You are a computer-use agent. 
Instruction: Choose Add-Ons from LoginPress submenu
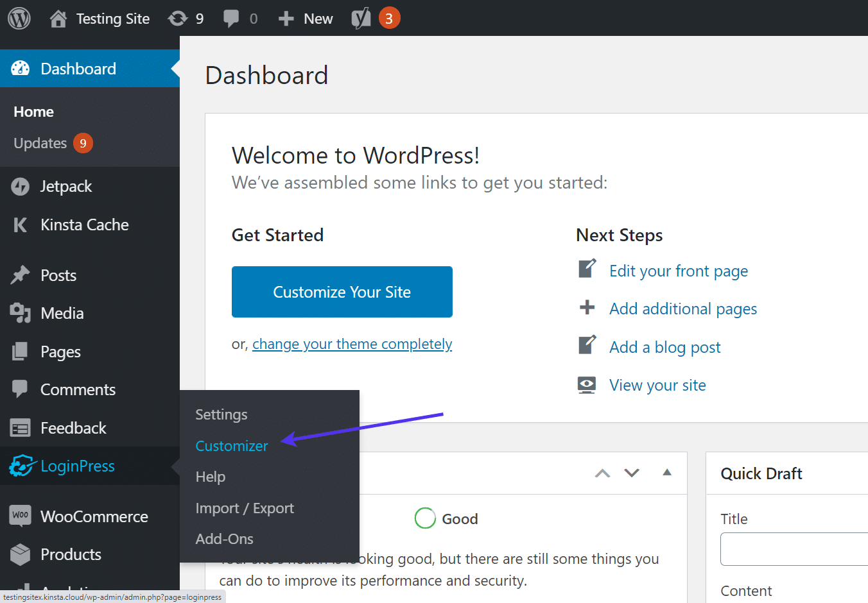(224, 539)
